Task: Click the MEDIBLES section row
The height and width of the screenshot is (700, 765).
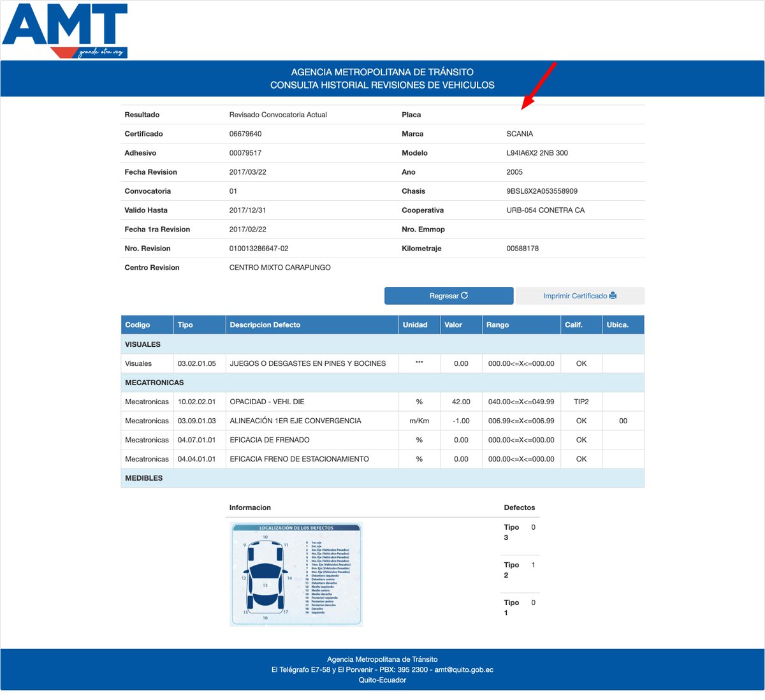Action: 382,478
